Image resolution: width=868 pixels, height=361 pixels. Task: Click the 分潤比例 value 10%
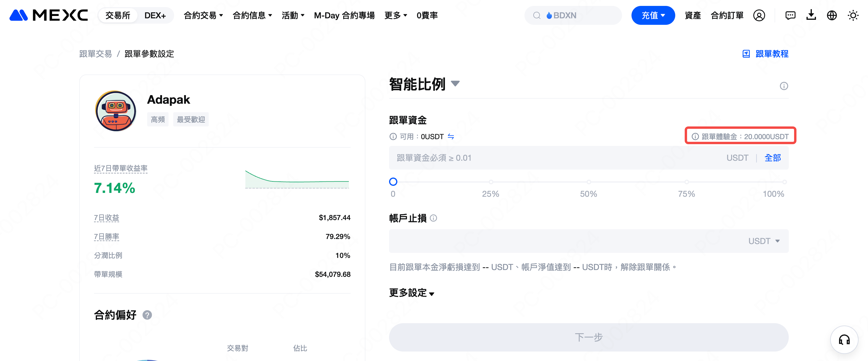tap(343, 256)
